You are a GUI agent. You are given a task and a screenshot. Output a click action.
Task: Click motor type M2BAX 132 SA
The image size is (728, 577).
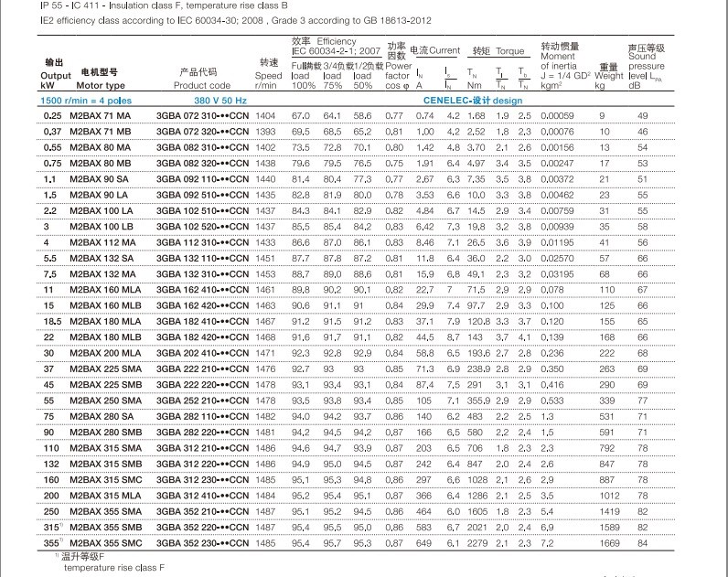point(102,258)
